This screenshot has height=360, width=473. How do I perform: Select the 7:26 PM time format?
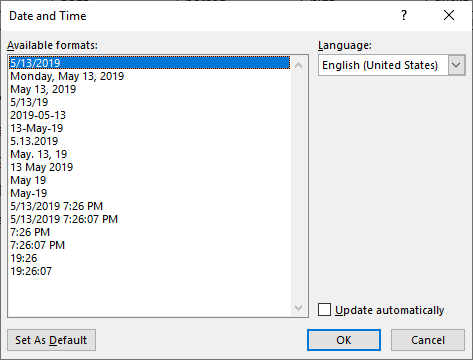point(30,232)
